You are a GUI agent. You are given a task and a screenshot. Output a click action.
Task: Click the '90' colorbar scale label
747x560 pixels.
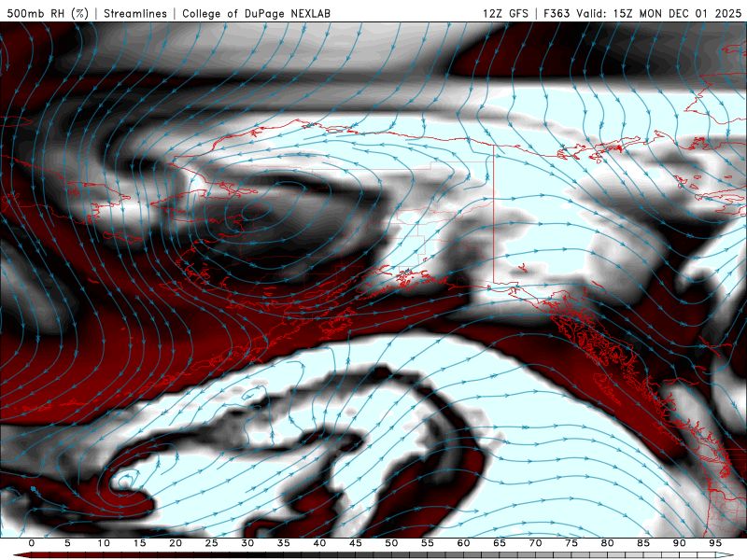[x=679, y=543]
